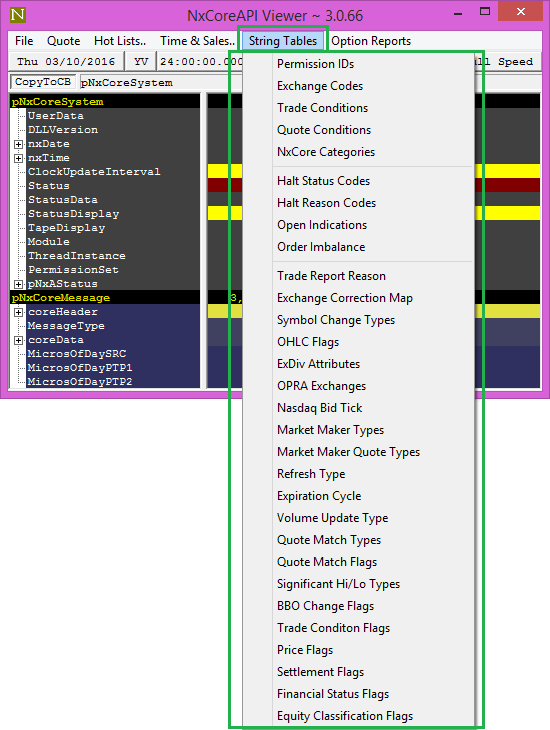Open the Quote menu
Screen dimensions: 550x730
click(x=63, y=41)
